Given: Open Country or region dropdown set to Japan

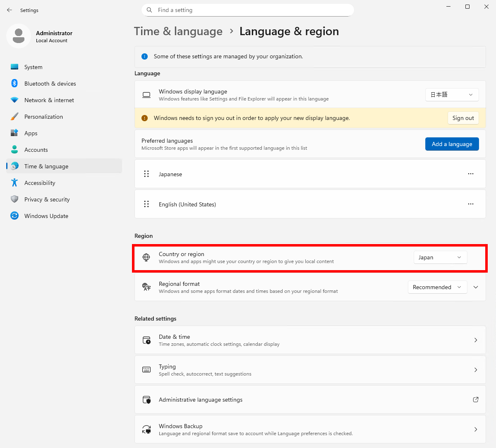Looking at the screenshot, I should tap(440, 258).
